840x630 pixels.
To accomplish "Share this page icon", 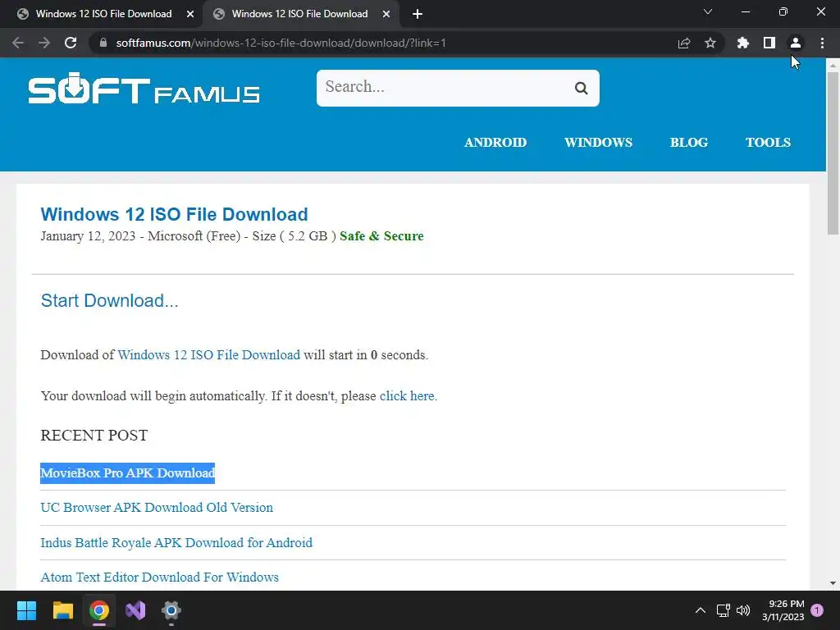I will pyautogui.click(x=684, y=43).
